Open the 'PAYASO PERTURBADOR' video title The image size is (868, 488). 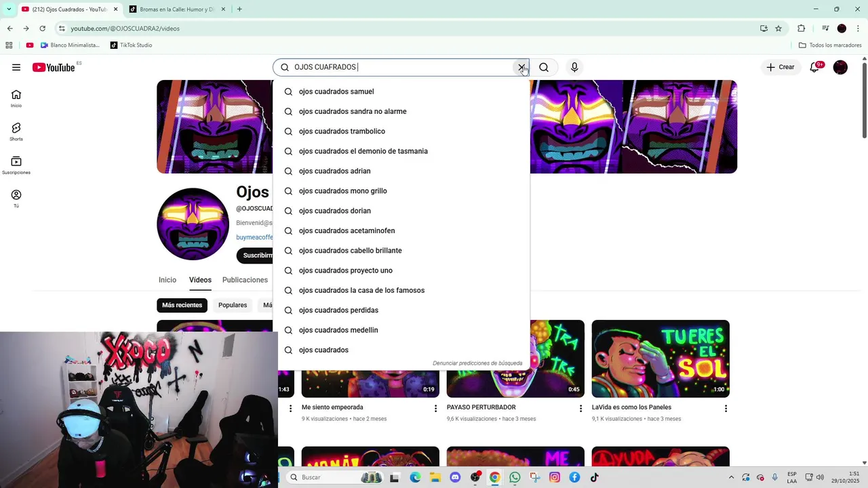[x=481, y=407]
